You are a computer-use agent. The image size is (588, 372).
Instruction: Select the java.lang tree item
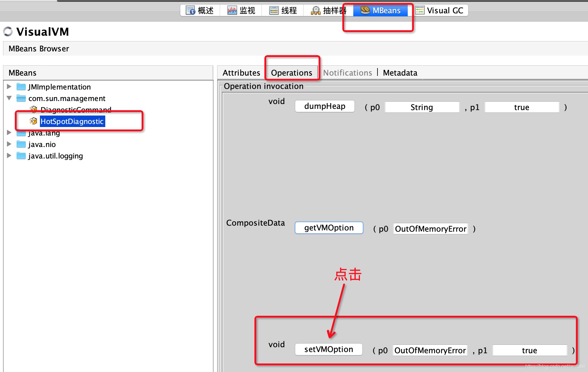tap(44, 133)
